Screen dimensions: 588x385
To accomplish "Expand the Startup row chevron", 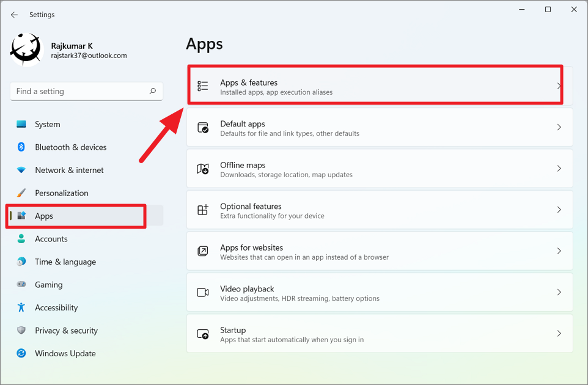I will [559, 334].
